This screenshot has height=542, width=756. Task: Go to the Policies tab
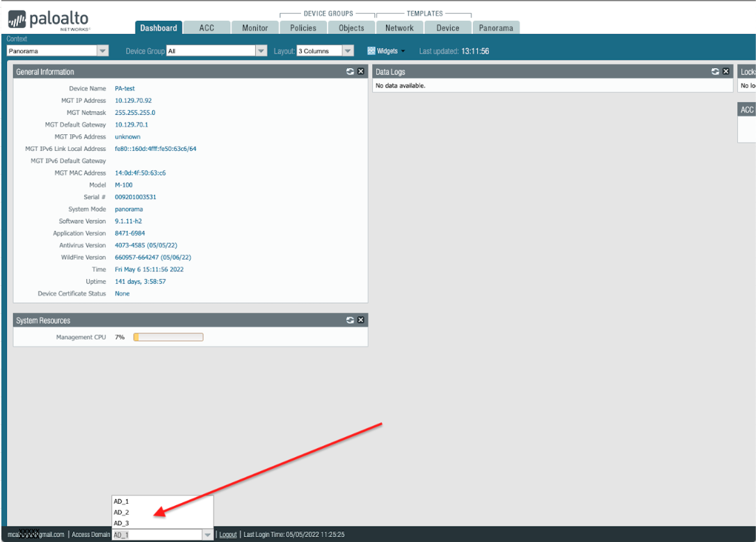coord(303,28)
